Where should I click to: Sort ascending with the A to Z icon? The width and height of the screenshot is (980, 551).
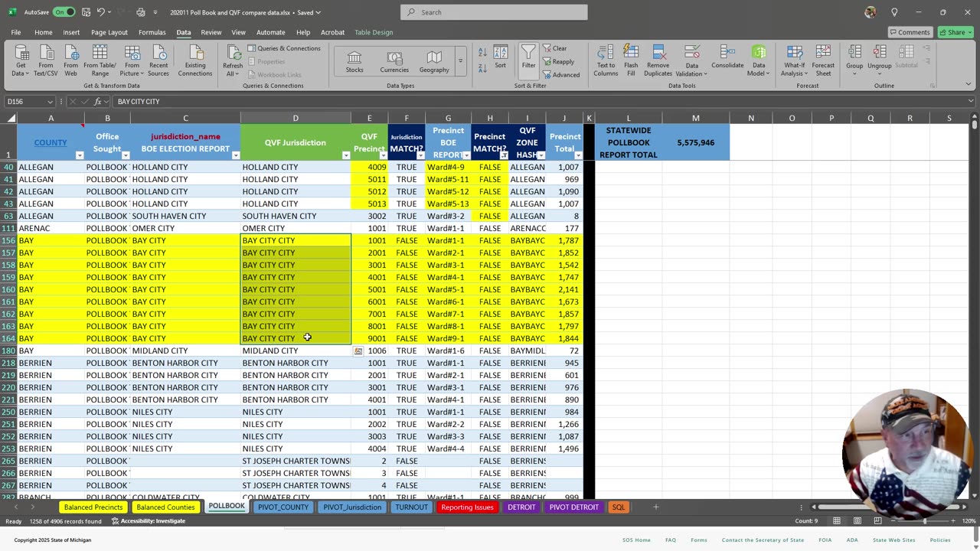coord(482,52)
